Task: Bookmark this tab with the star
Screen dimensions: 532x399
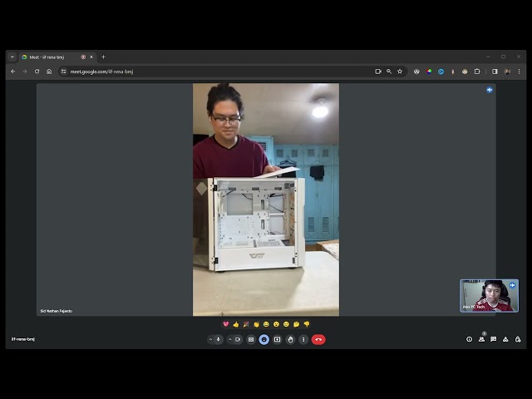Action: [x=400, y=71]
